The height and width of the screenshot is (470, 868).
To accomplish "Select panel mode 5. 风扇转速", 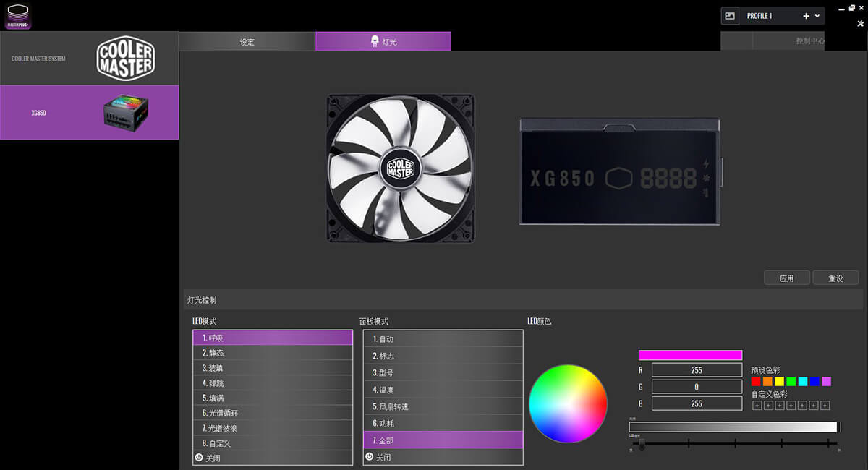I will point(443,406).
